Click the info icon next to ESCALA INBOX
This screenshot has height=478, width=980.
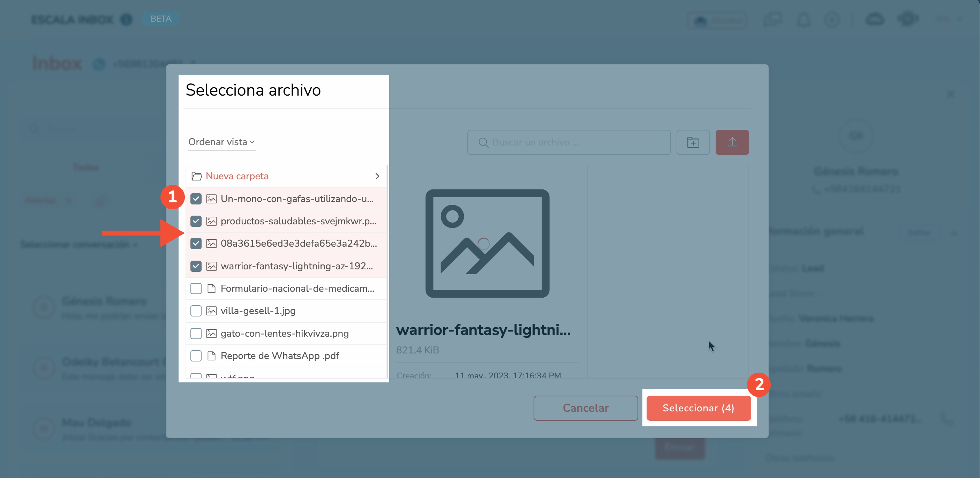[126, 20]
